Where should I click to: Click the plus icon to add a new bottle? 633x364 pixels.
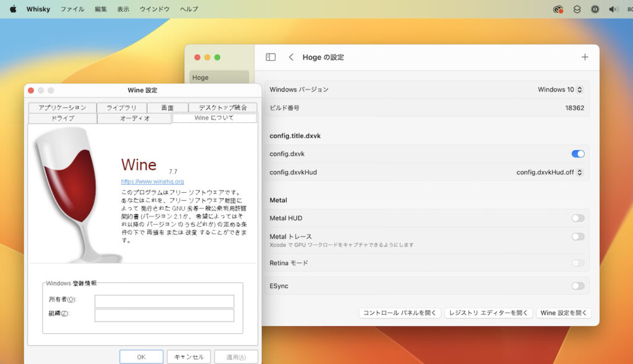point(585,56)
